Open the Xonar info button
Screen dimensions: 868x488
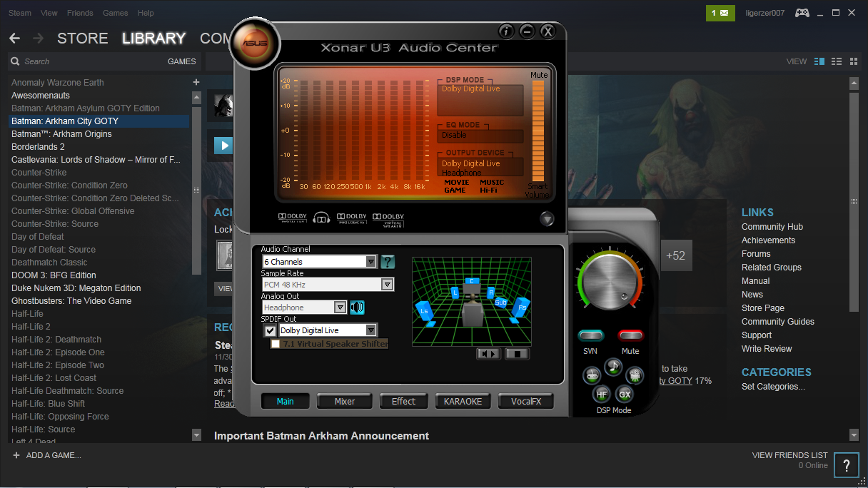tap(506, 31)
